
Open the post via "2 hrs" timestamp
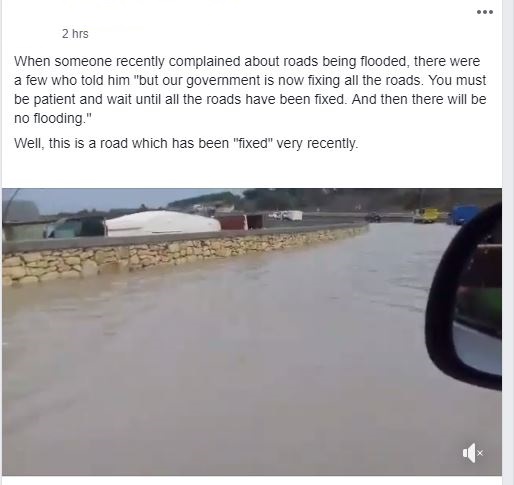pos(75,34)
